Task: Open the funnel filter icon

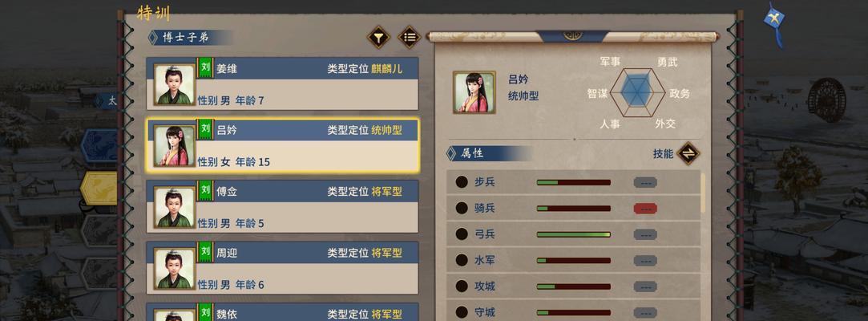Action: (x=378, y=38)
